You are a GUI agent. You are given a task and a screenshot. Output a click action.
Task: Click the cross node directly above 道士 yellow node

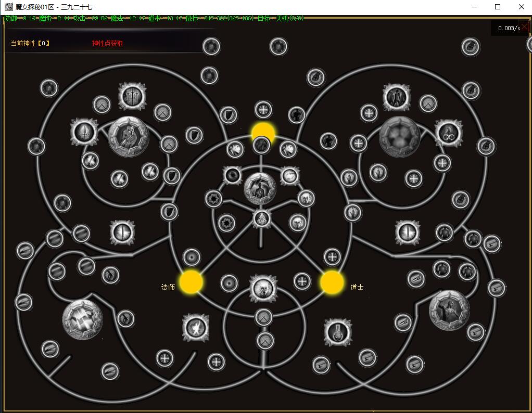[x=332, y=256]
